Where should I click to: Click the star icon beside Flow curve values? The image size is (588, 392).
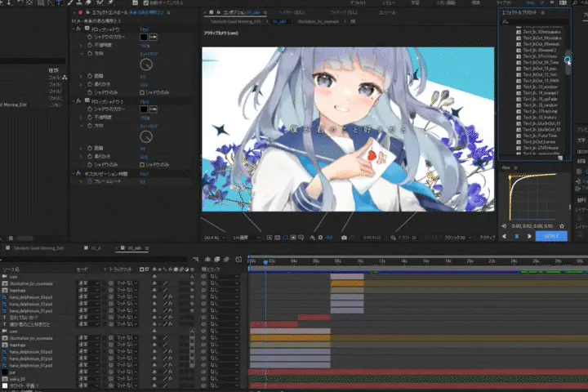tap(562, 226)
